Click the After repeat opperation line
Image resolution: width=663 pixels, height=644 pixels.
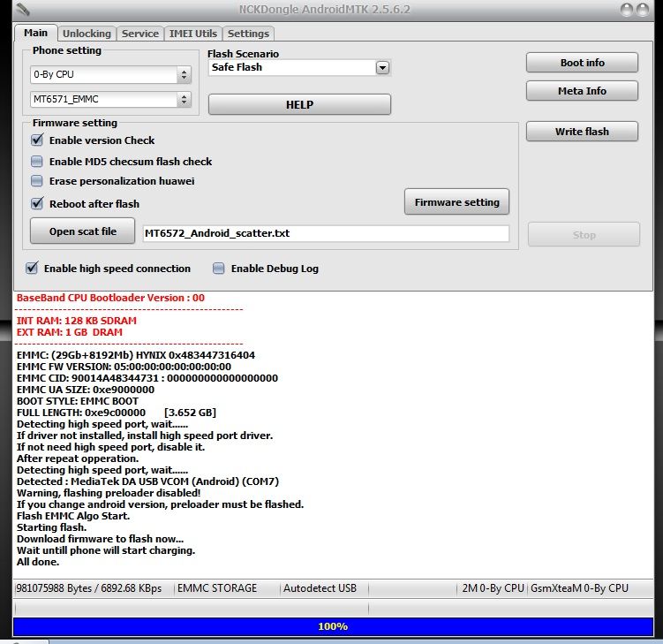click(78, 458)
